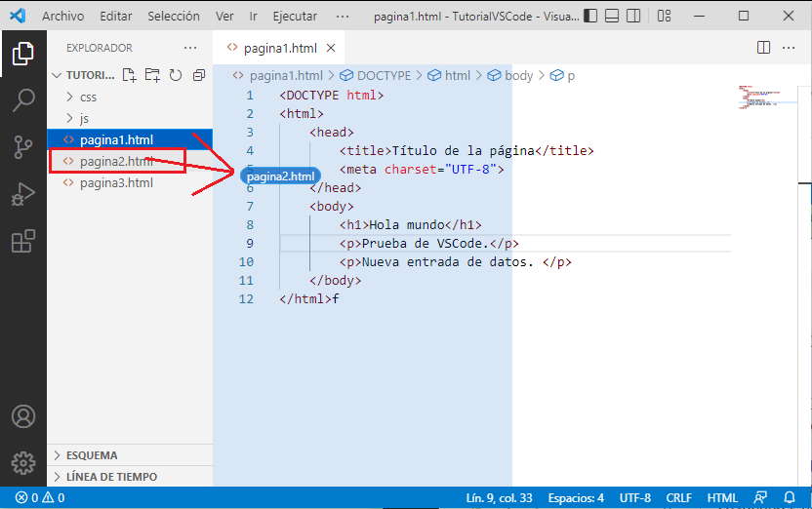Click the code minimap preview

coord(766,98)
